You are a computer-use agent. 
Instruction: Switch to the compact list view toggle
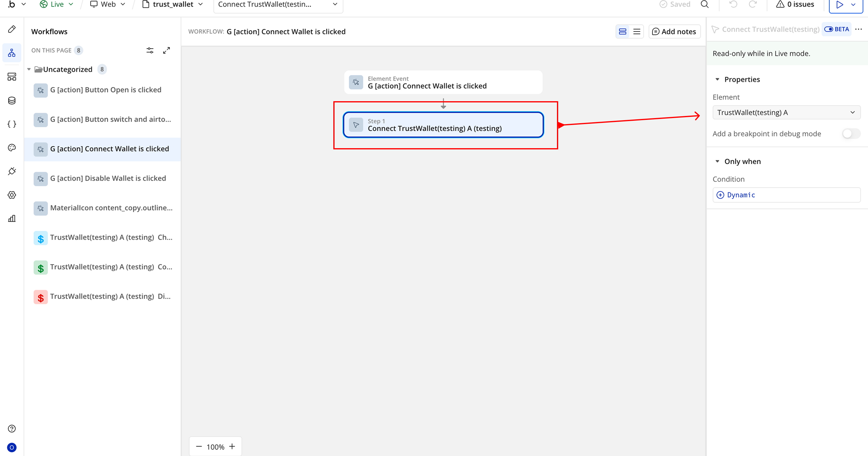(637, 32)
